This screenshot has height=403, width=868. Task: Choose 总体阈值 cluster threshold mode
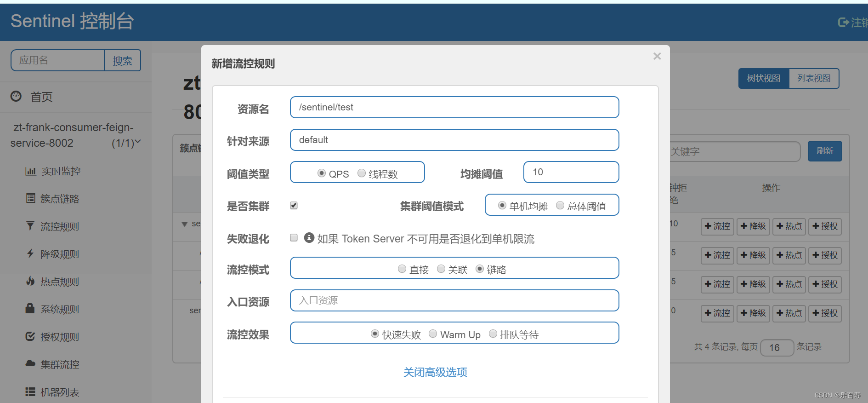point(560,206)
